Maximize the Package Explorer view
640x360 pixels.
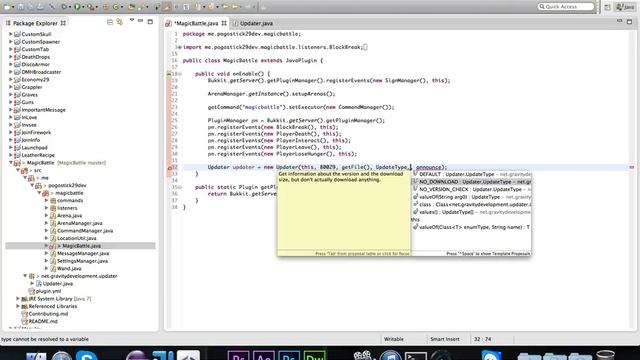[150, 22]
